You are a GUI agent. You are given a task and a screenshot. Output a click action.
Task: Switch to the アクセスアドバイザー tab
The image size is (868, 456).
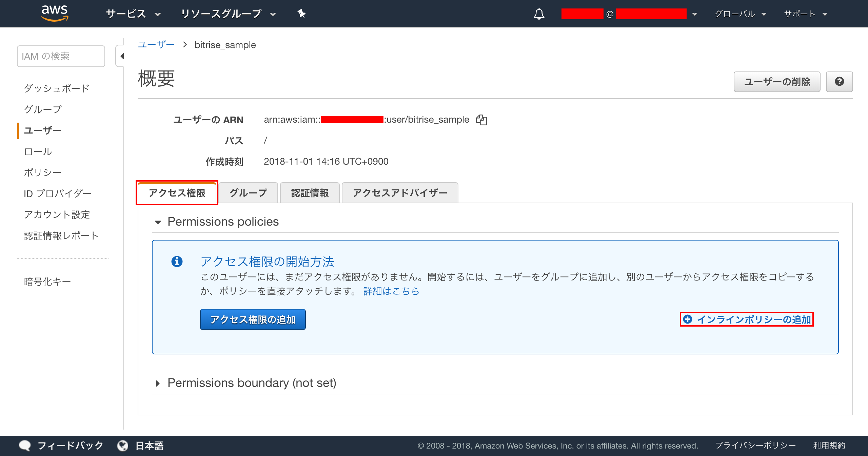coord(400,193)
